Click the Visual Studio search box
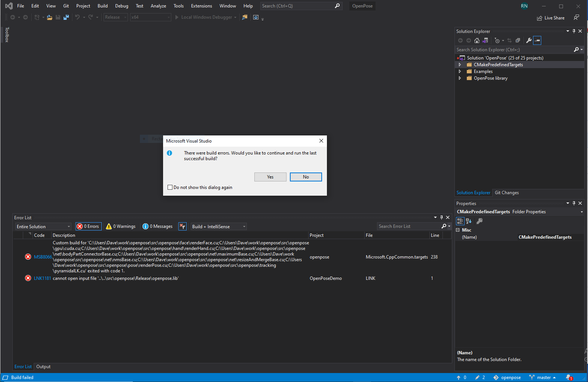This screenshot has width=588, height=382. 301,6
